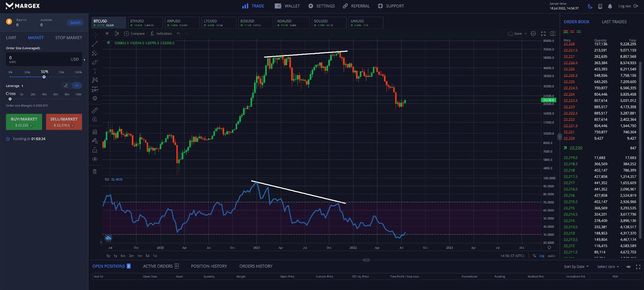
Task: Switch leverage input to slider mode
Action: coord(76,86)
